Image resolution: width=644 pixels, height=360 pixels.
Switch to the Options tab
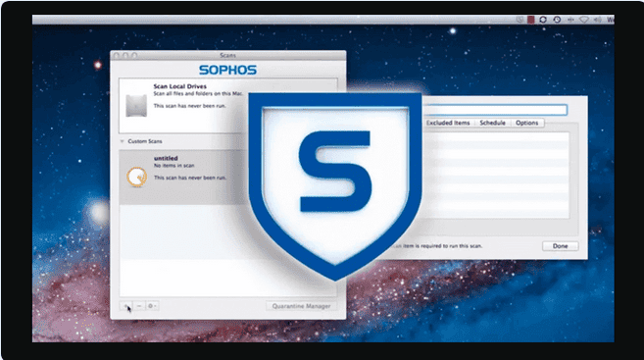pos(527,123)
